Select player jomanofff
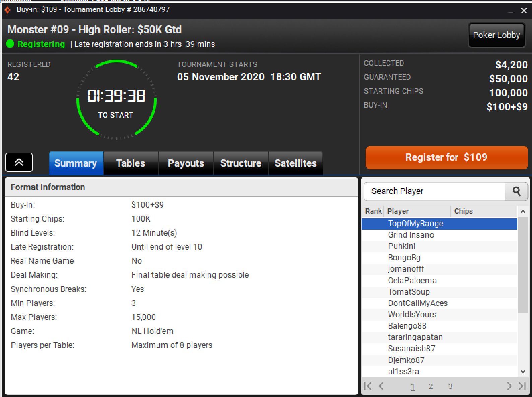The height and width of the screenshot is (397, 532). [x=440, y=269]
